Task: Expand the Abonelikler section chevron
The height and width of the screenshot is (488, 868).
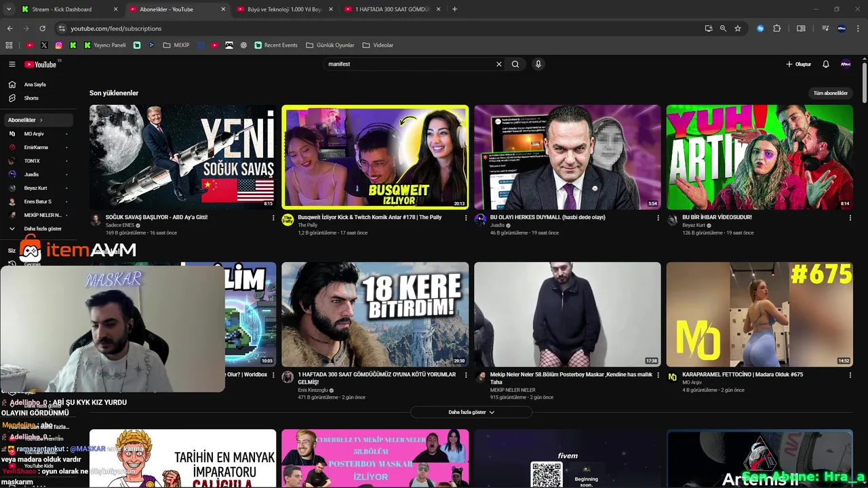Action: 41,120
